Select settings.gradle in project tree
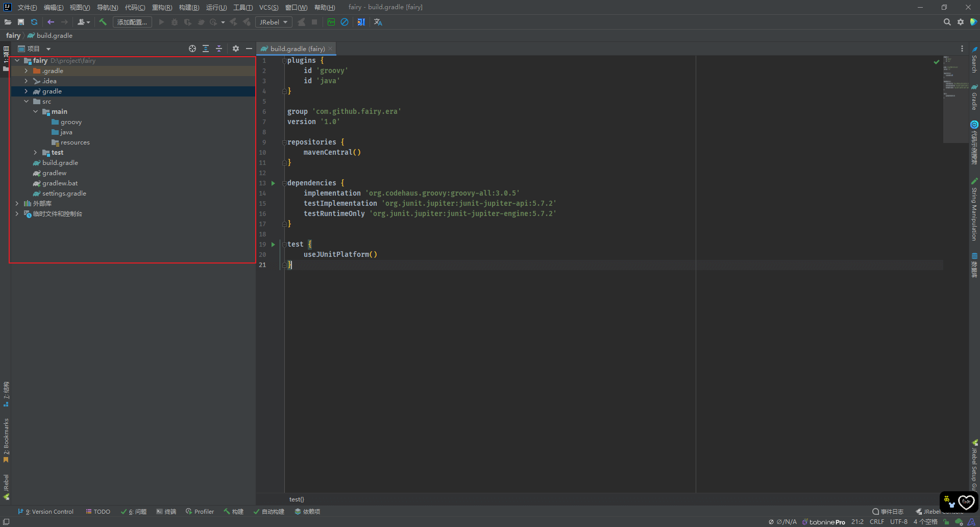The image size is (980, 527). point(64,193)
